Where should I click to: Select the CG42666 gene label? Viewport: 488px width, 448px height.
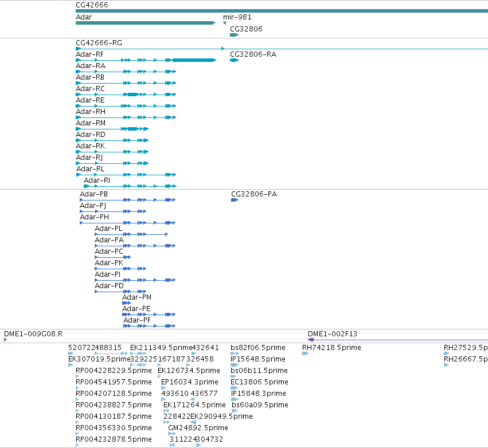[92, 5]
